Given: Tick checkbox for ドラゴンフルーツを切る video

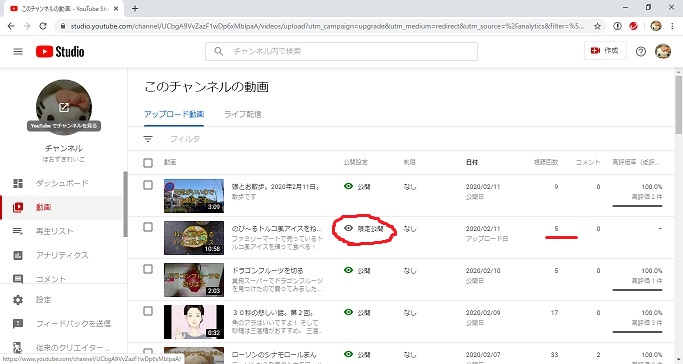Looking at the screenshot, I should coord(148,269).
